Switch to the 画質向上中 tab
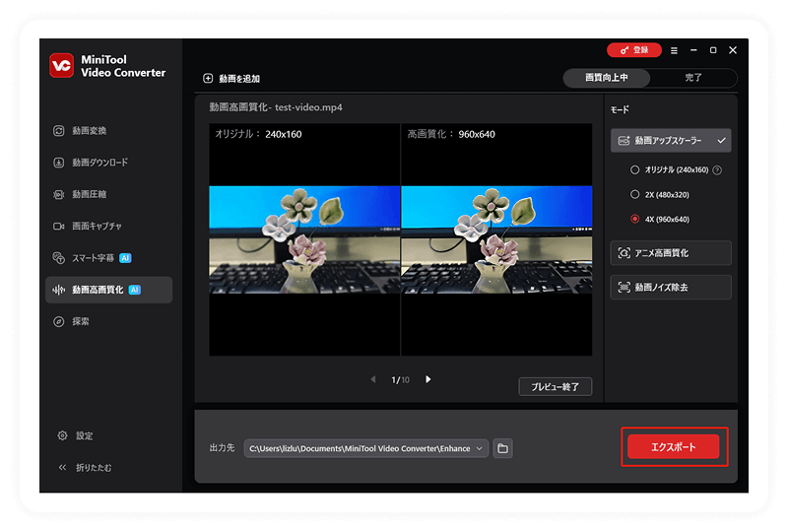 pyautogui.click(x=607, y=78)
